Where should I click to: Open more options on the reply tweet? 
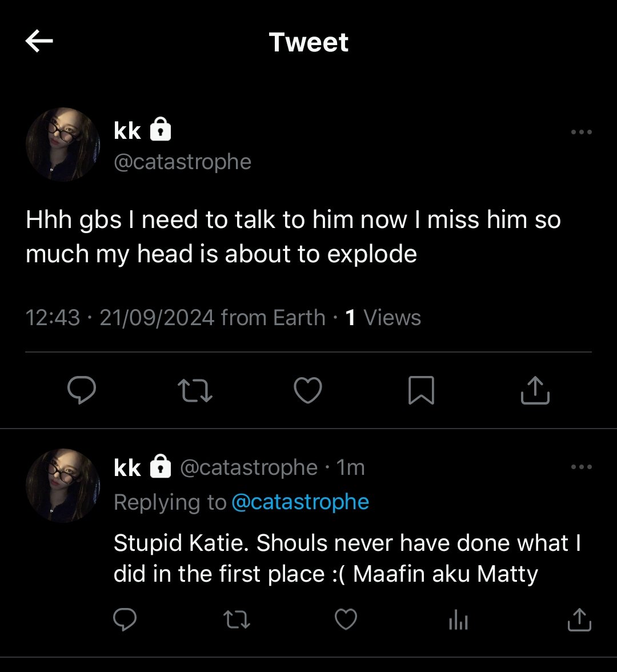click(582, 467)
